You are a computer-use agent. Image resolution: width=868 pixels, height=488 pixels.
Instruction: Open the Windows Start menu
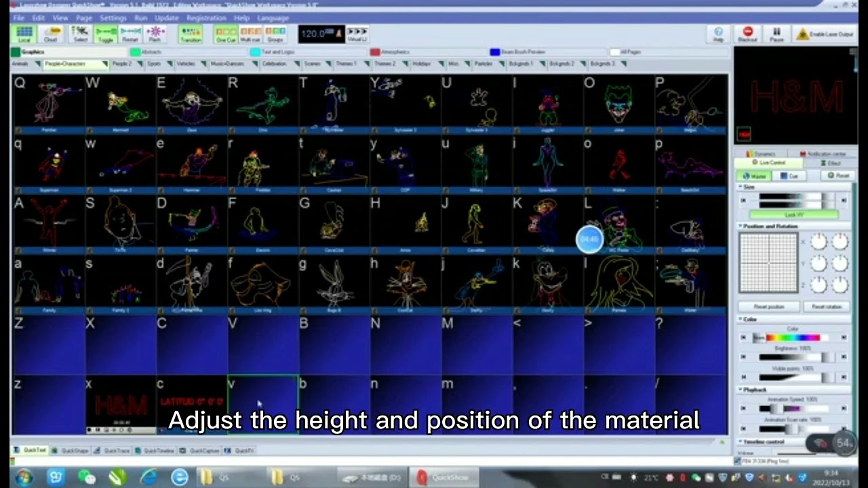tap(24, 477)
